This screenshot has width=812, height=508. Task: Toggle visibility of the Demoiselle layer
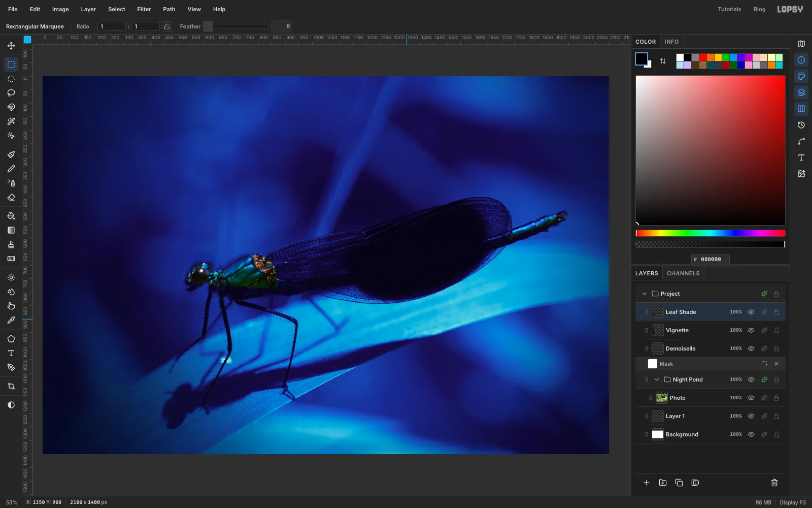(751, 348)
